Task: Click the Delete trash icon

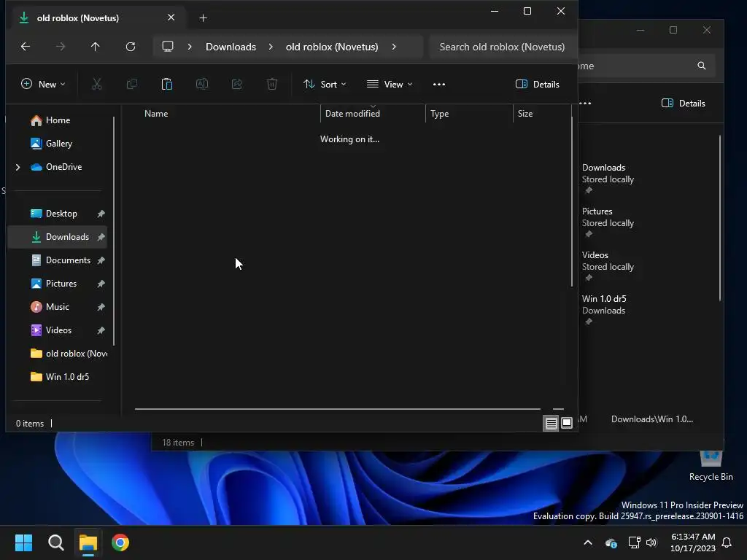Action: pos(272,85)
